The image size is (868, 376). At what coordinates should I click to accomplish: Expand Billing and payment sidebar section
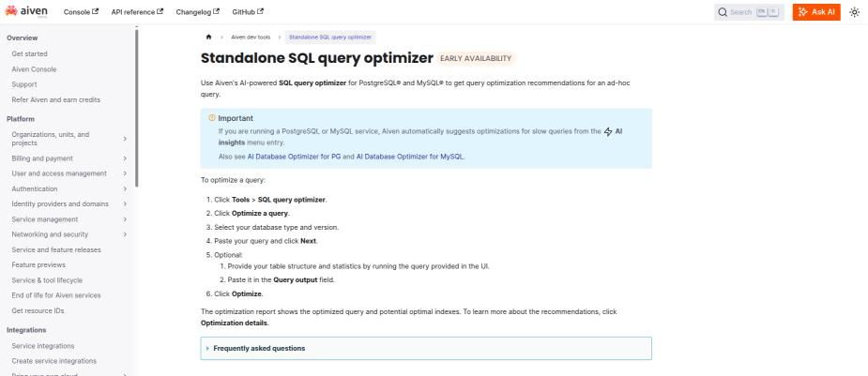(125, 158)
